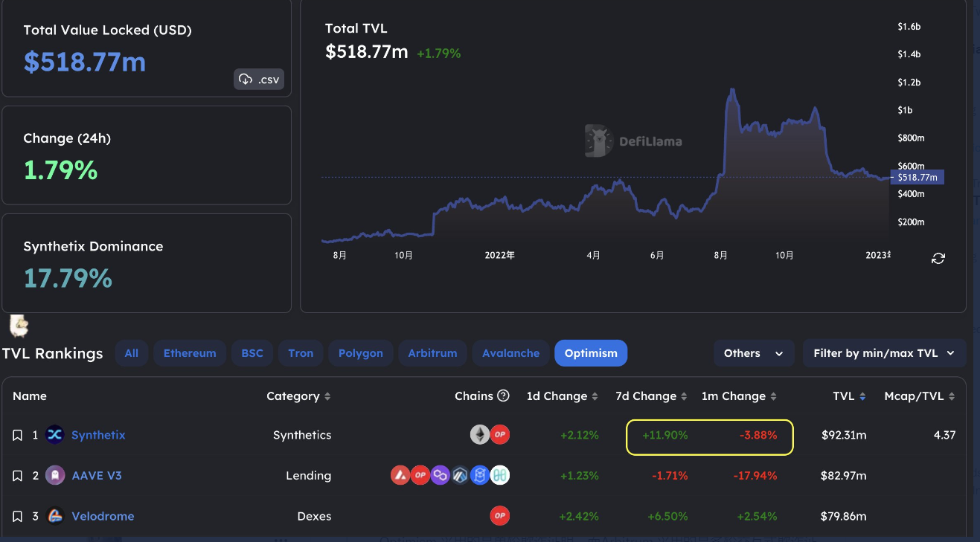The height and width of the screenshot is (542, 980).
Task: Click Optimism chain icon in Velodrome row
Action: [x=499, y=516]
